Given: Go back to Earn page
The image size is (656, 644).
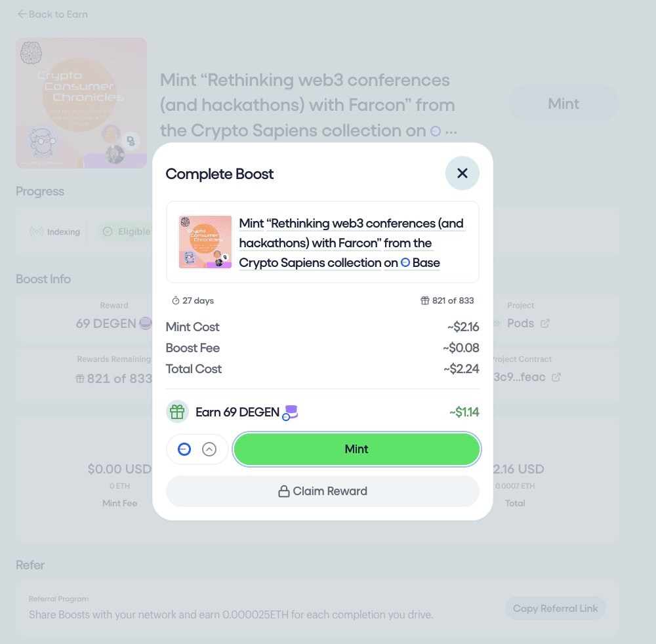Looking at the screenshot, I should 52,14.
